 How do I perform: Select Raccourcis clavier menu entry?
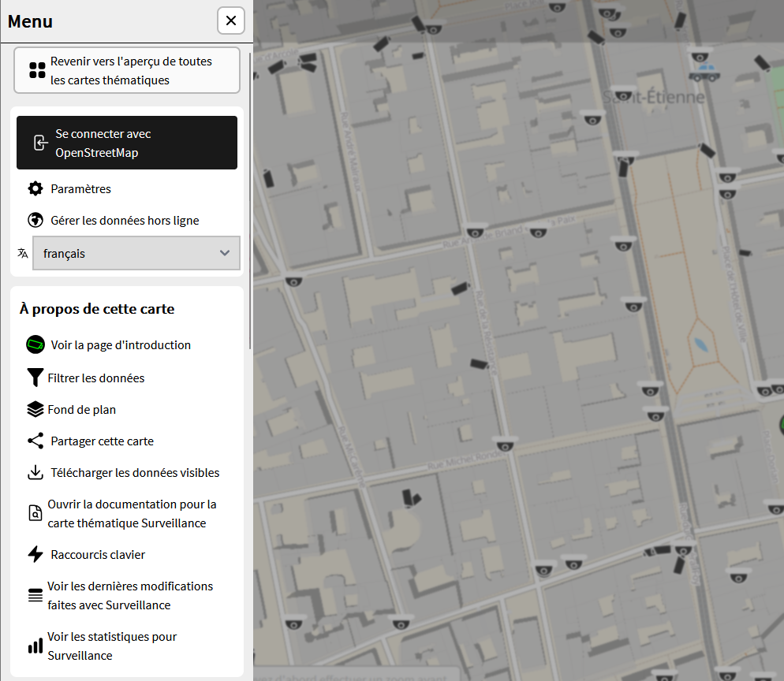pos(98,555)
